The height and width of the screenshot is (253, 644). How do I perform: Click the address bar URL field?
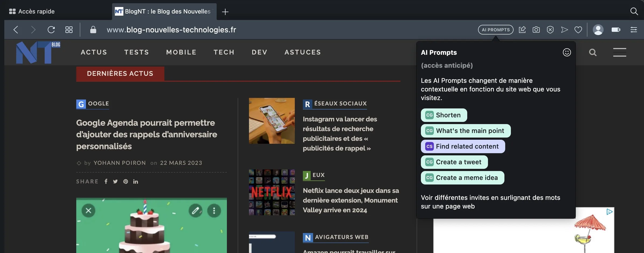[171, 30]
